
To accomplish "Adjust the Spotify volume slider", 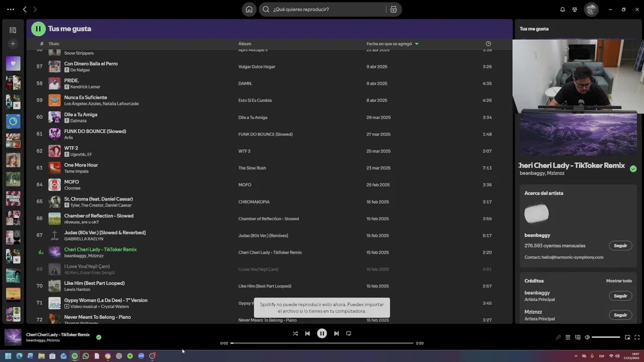I will tap(606, 337).
